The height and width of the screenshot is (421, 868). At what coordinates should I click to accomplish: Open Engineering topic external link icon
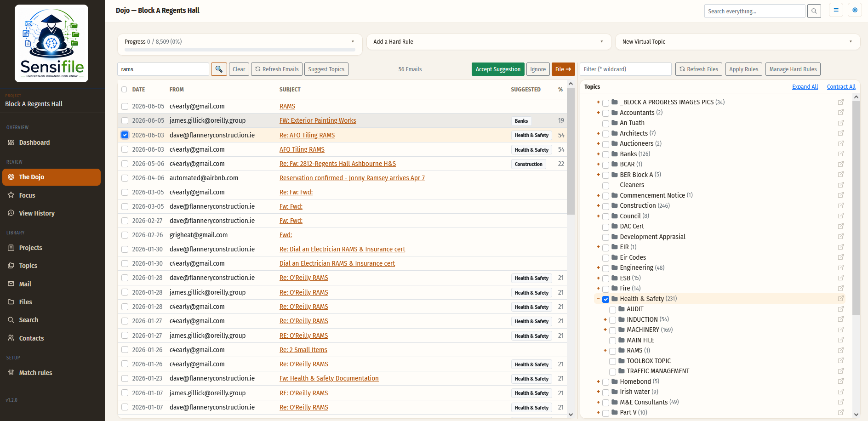840,267
